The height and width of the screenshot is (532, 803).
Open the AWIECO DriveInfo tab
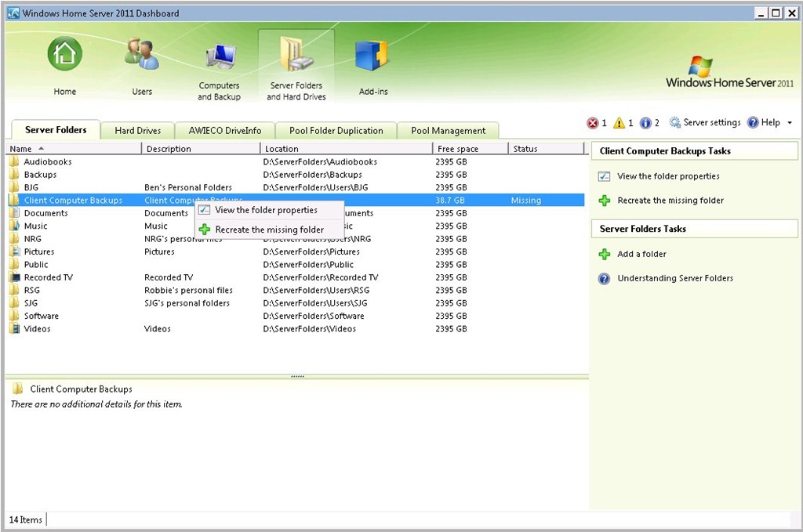pos(225,130)
